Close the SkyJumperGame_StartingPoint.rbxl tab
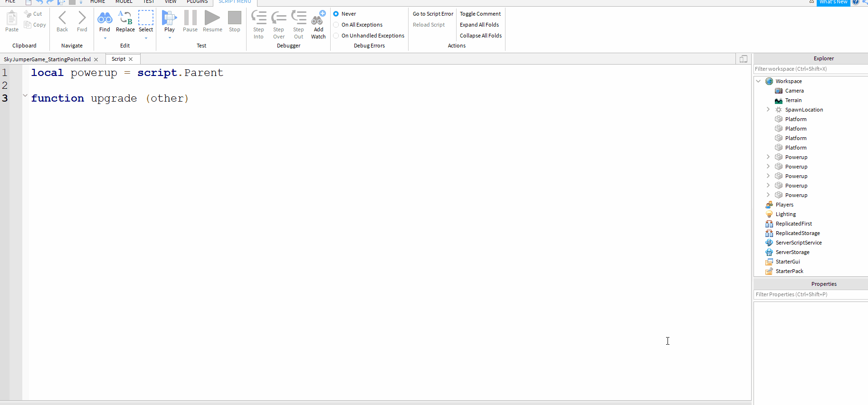Image resolution: width=868 pixels, height=405 pixels. click(96, 59)
